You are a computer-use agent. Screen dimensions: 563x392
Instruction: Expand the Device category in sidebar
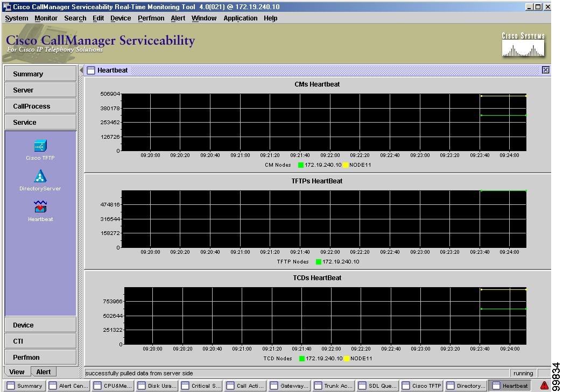(x=40, y=325)
